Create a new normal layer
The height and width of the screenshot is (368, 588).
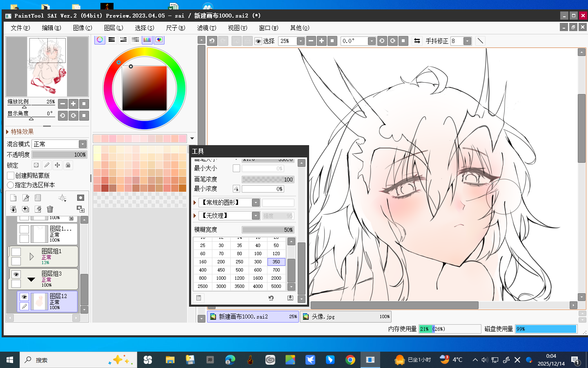click(x=13, y=198)
